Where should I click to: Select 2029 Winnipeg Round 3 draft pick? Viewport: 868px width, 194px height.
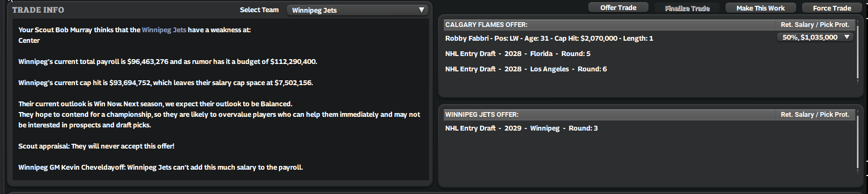coord(521,128)
